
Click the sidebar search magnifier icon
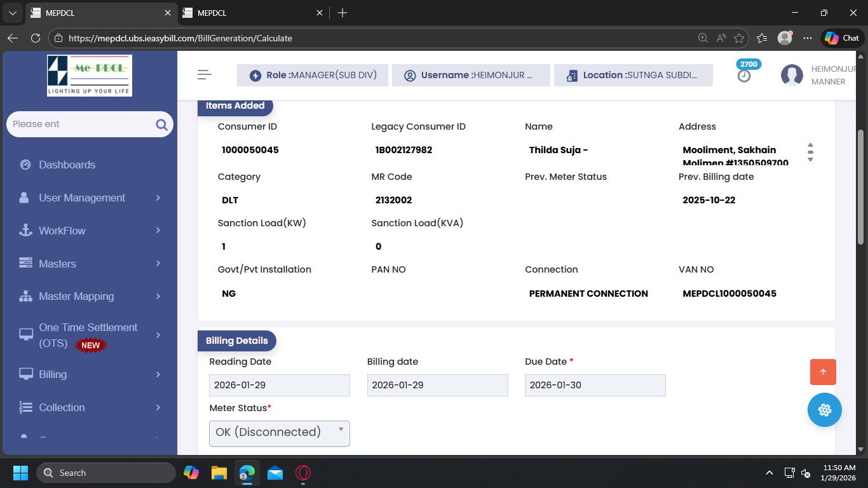(161, 125)
